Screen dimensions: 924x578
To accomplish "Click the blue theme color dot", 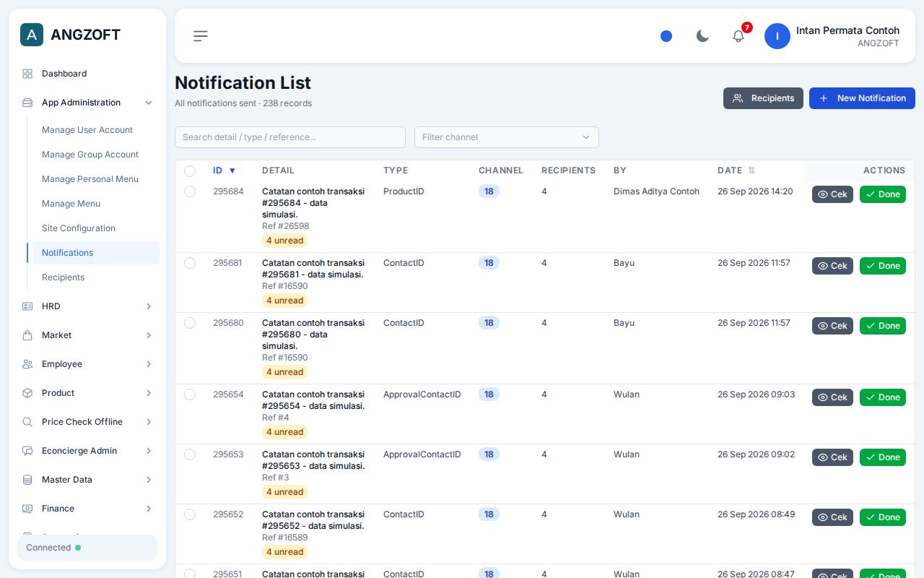I will click(666, 36).
